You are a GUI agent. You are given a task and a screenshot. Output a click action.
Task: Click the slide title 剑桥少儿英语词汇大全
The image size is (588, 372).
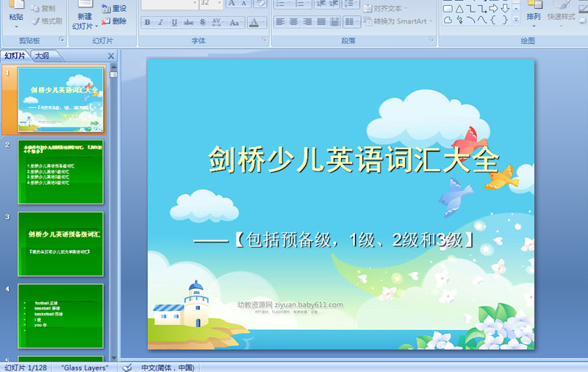(354, 160)
